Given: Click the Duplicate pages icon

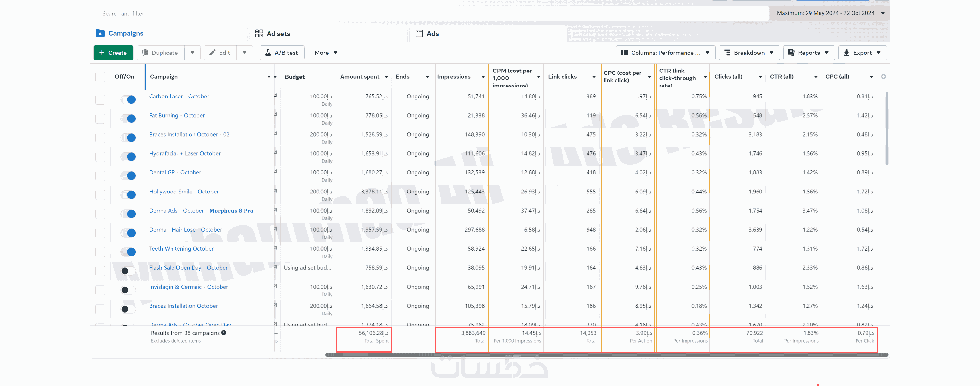Looking at the screenshot, I should pyautogui.click(x=145, y=52).
